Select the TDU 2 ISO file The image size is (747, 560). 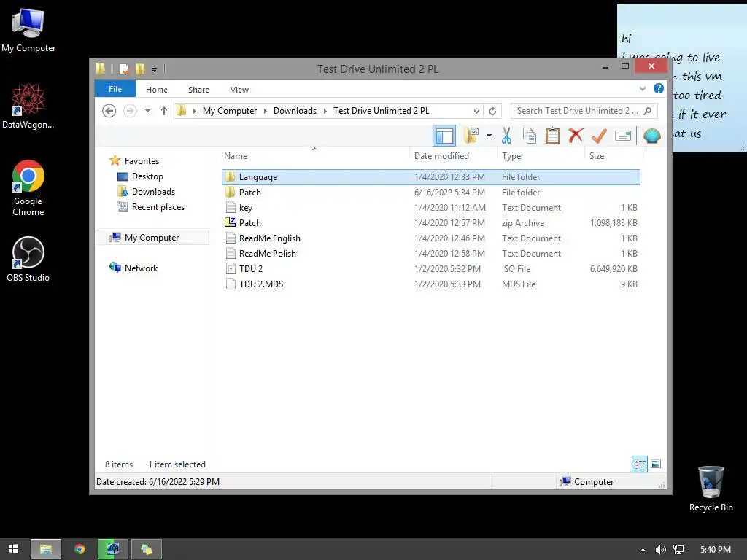tap(431, 268)
